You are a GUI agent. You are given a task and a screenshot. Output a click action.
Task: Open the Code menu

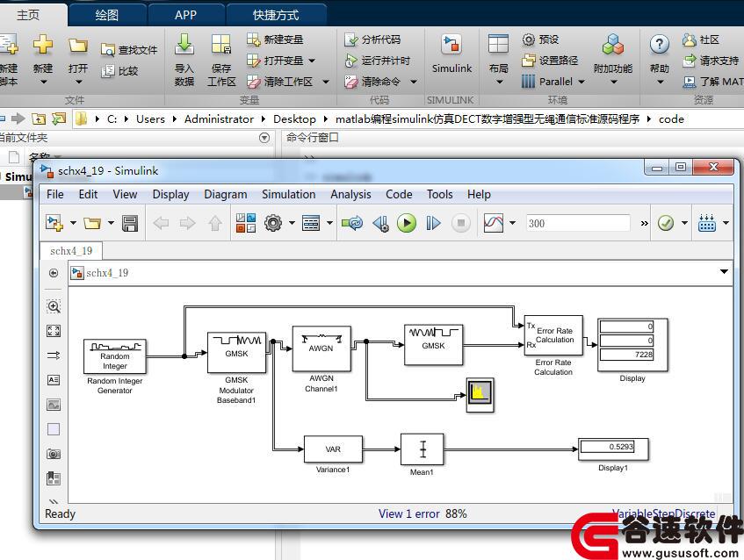[x=399, y=194]
